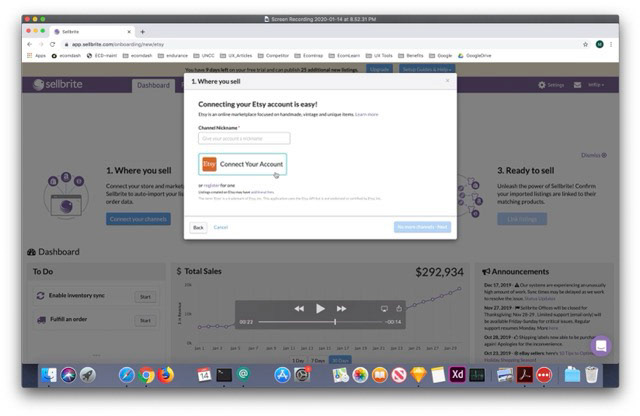Open the UX Tools bookmark folder
The image size is (640, 416).
tap(379, 56)
